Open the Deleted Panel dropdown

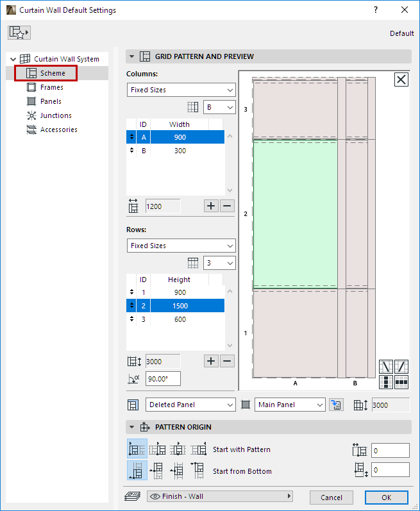tap(190, 405)
